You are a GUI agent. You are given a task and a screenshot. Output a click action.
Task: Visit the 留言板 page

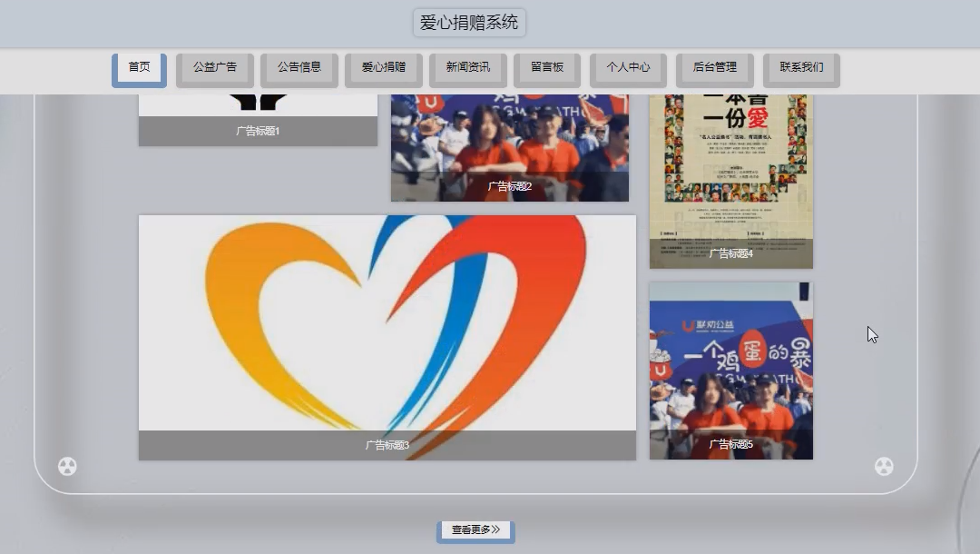pos(547,70)
